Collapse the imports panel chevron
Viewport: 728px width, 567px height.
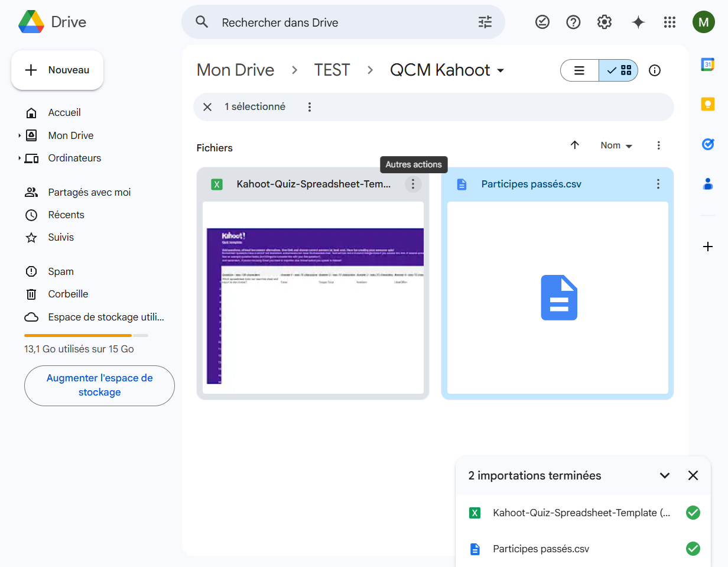(665, 475)
